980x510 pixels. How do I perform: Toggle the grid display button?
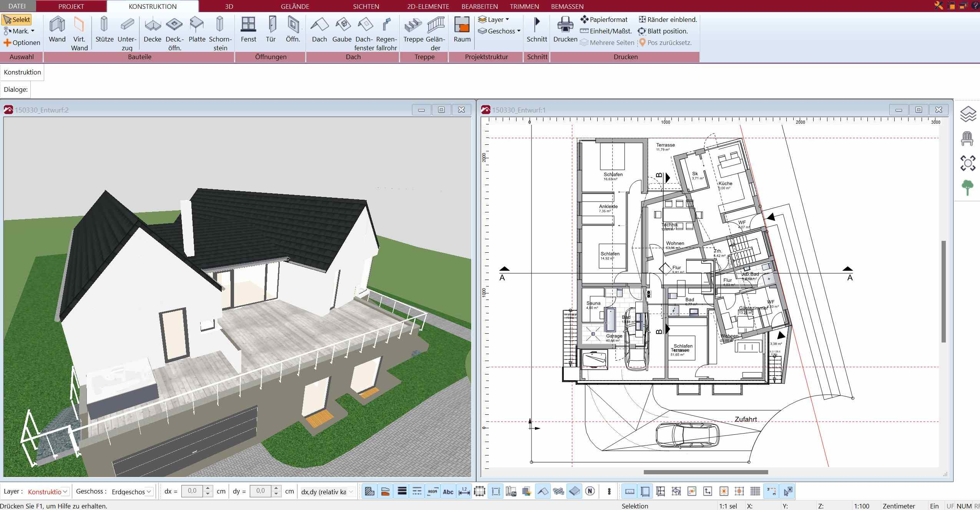pos(755,491)
